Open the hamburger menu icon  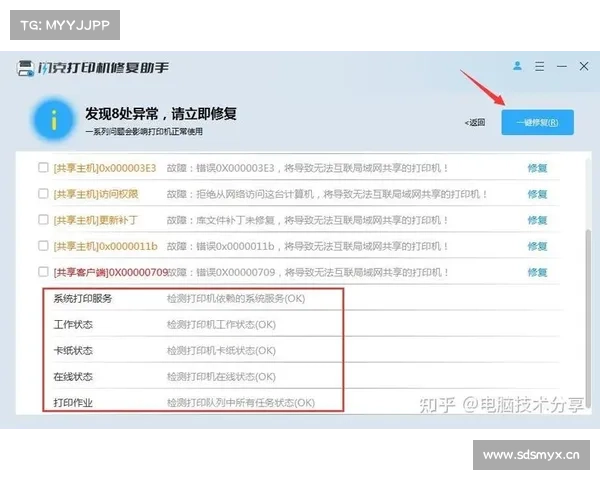coord(540,66)
